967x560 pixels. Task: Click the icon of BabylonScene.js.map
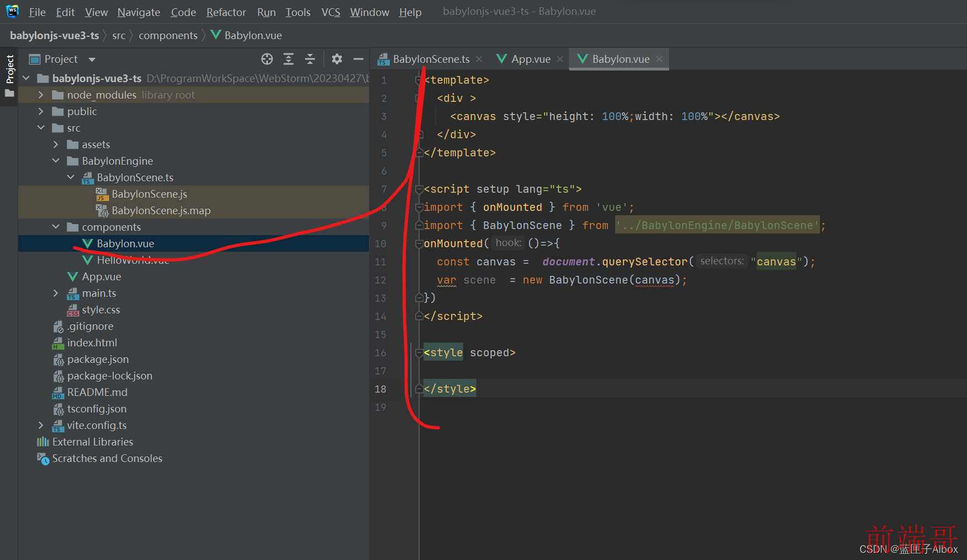[x=102, y=210]
